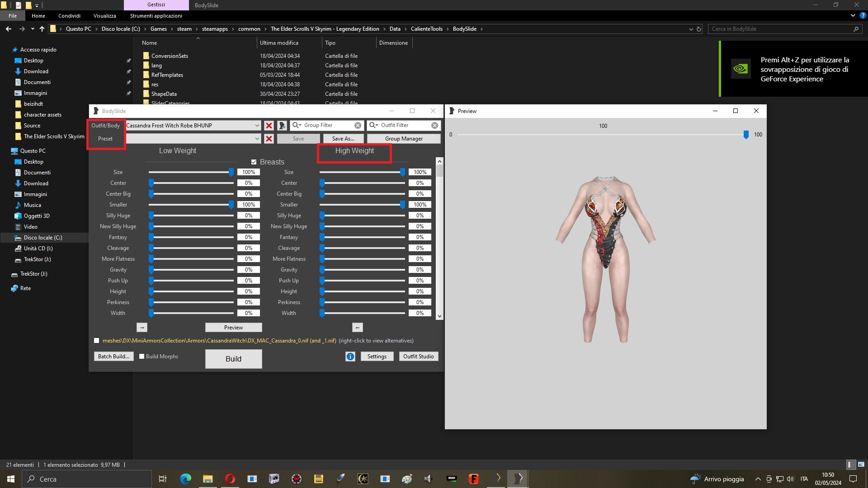Image resolution: width=868 pixels, height=488 pixels.
Task: Open the Group Manager
Action: click(404, 139)
